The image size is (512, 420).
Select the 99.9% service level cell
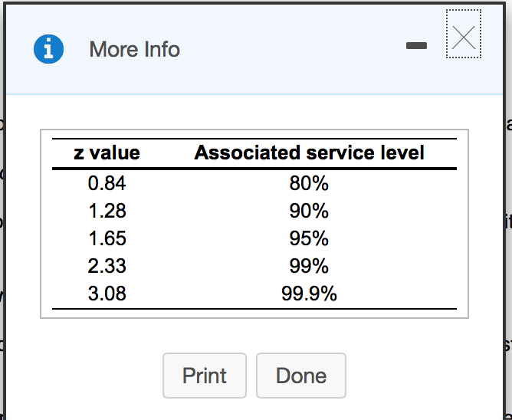(309, 294)
